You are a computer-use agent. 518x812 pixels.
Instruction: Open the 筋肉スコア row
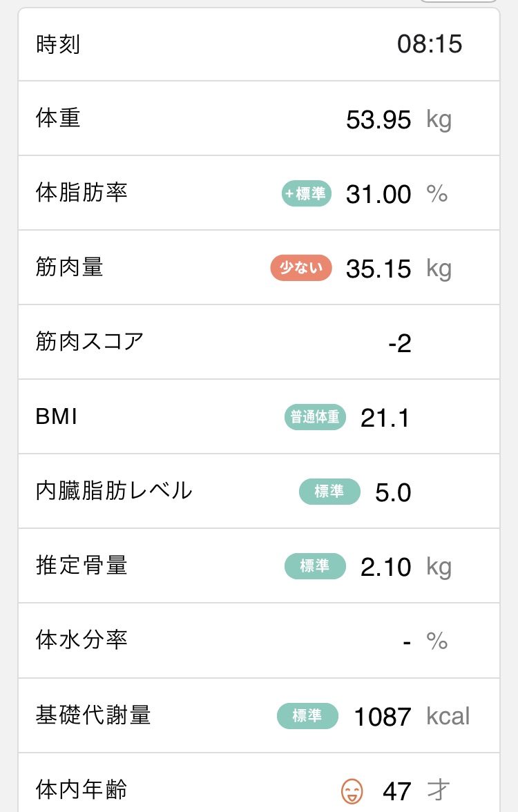pos(259,342)
